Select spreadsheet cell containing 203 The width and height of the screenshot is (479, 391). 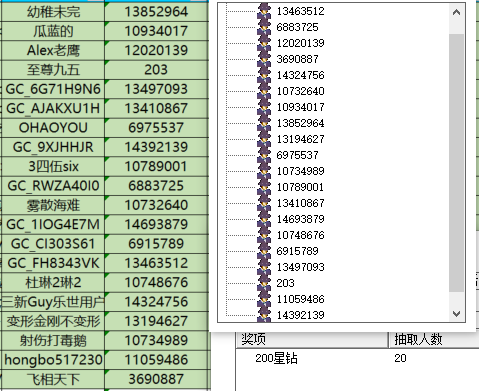pos(156,70)
